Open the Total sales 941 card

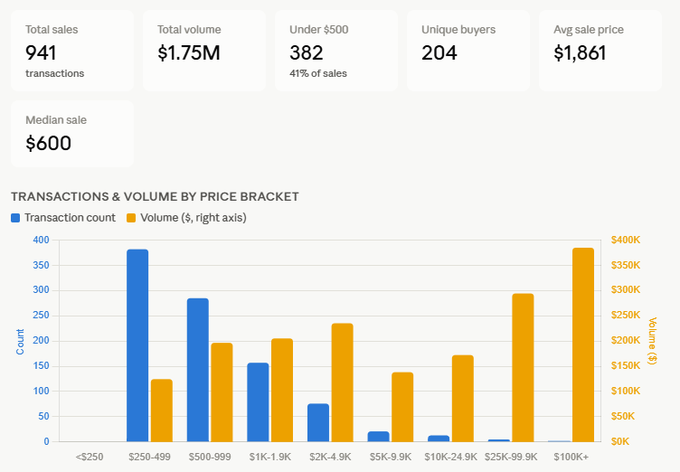pos(72,51)
